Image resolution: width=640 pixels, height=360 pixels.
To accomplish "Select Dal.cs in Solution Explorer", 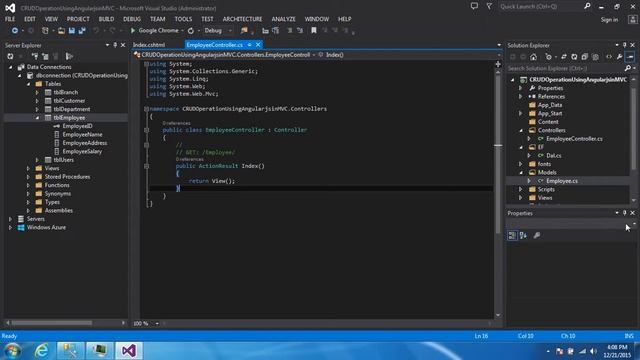I will click(553, 156).
